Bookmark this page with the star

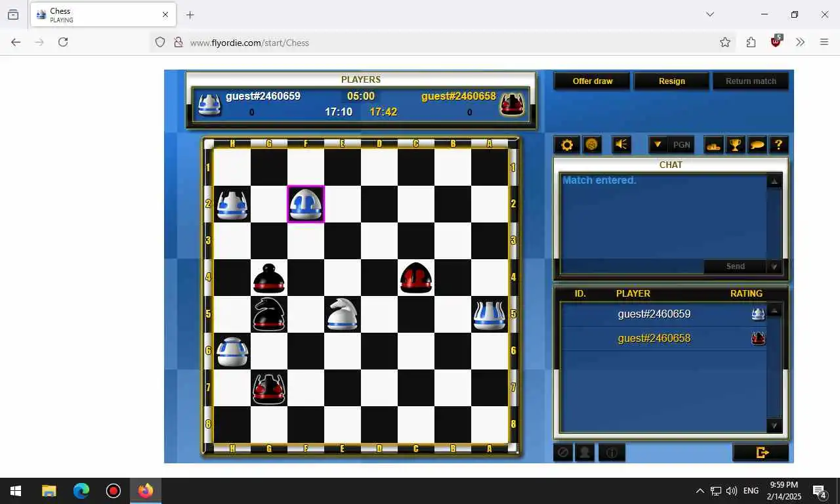click(x=725, y=42)
